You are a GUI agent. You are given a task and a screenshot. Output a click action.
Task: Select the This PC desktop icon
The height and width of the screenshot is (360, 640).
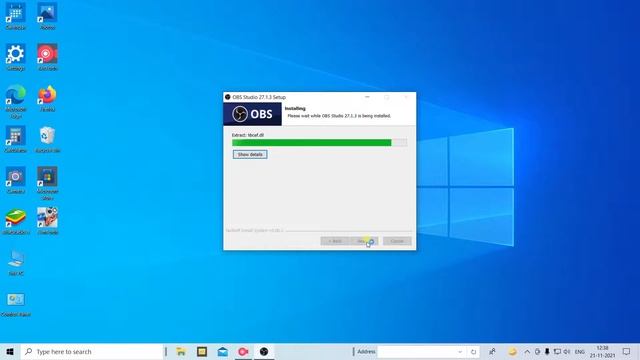pyautogui.click(x=16, y=262)
